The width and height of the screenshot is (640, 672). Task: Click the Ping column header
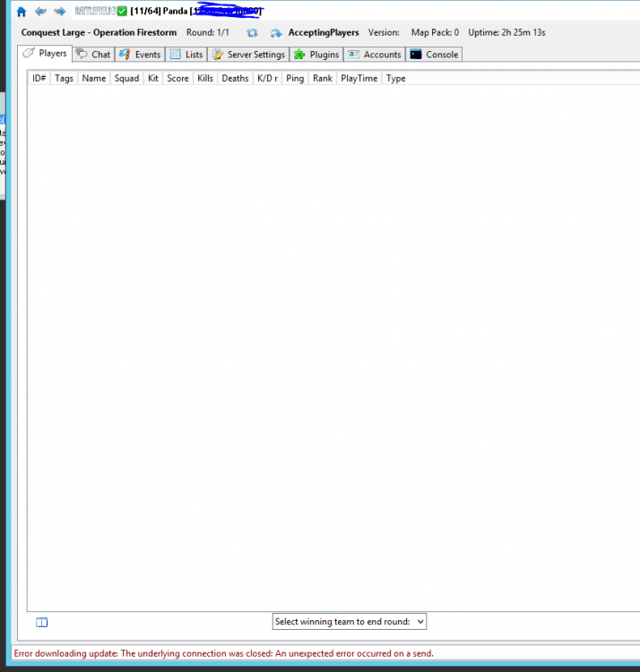pos(295,79)
